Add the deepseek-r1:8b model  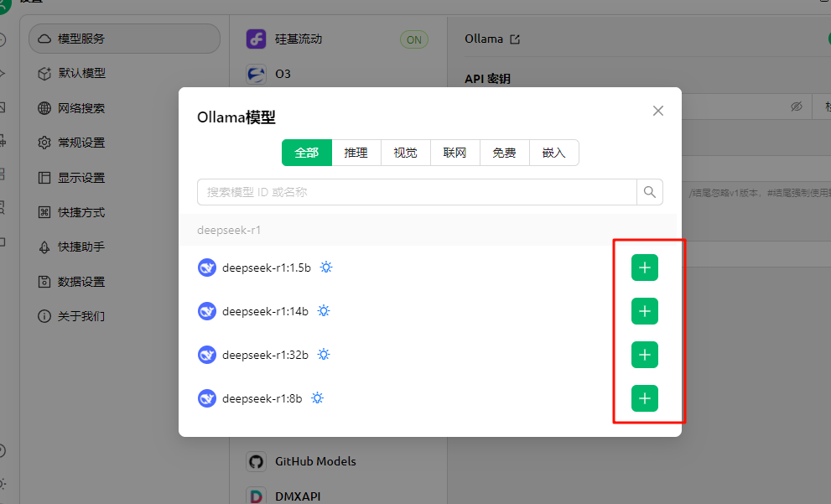[x=645, y=398]
